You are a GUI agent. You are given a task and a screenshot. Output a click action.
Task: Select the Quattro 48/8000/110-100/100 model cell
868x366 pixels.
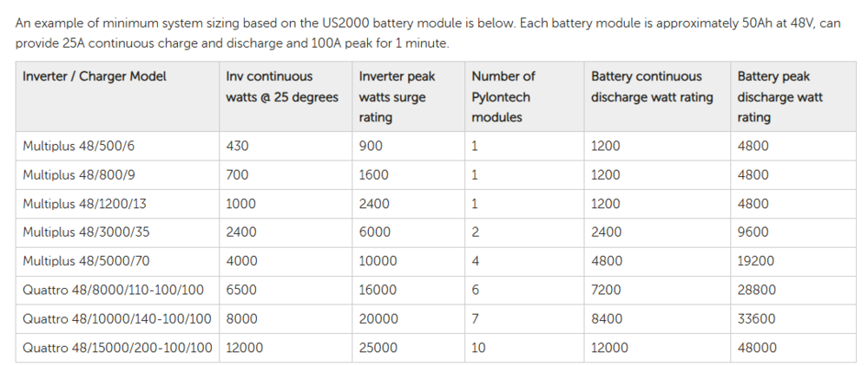(113, 290)
